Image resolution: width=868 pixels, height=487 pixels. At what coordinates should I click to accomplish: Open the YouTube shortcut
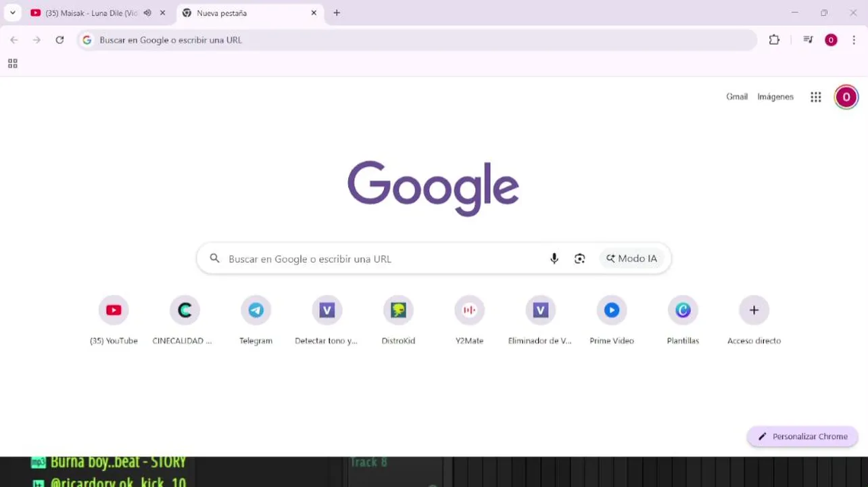pyautogui.click(x=114, y=320)
